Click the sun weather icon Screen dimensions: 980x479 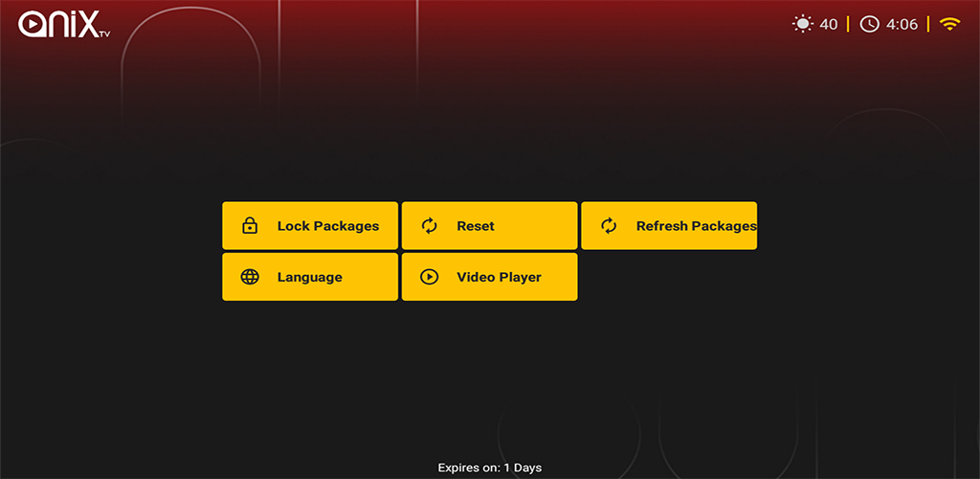802,24
